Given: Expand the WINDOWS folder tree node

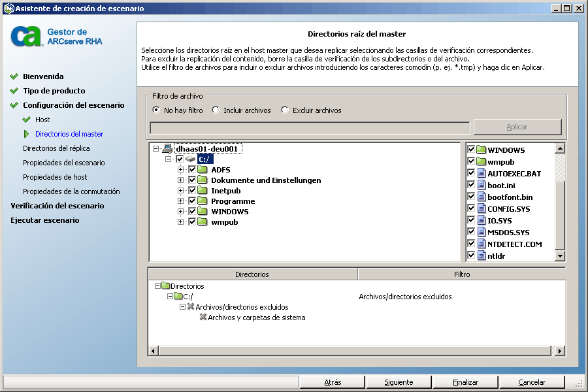Looking at the screenshot, I should (180, 212).
